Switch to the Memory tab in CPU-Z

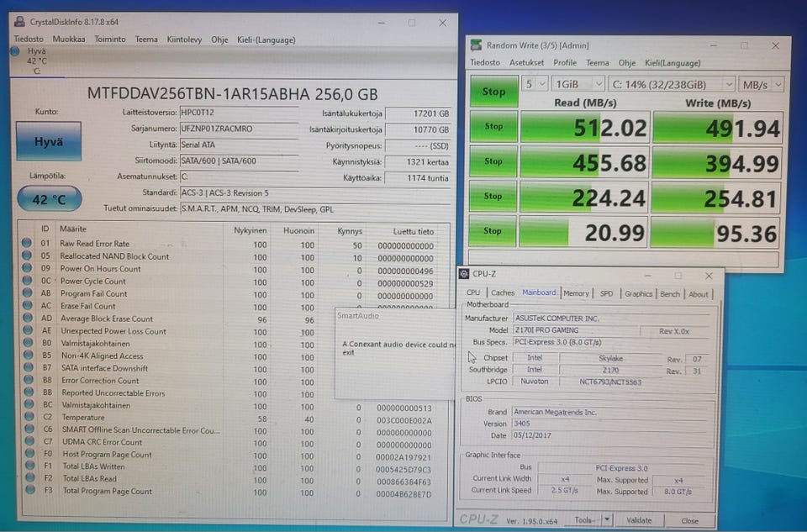[576, 293]
